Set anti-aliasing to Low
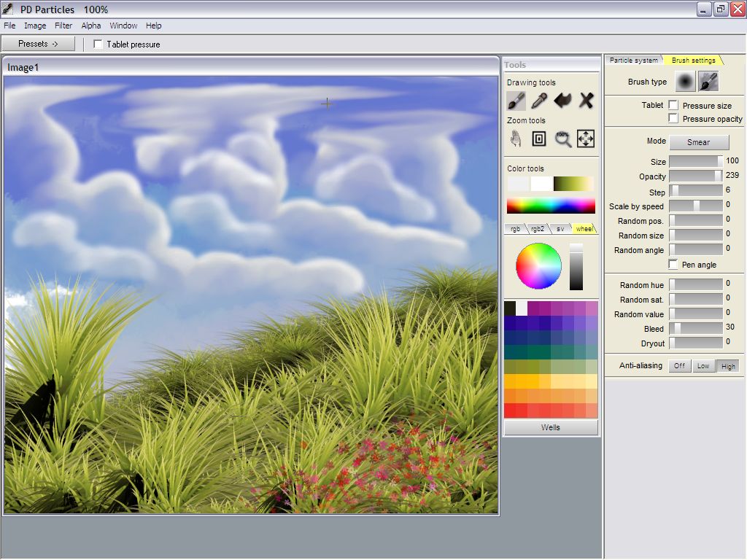The height and width of the screenshot is (560, 747). point(703,366)
